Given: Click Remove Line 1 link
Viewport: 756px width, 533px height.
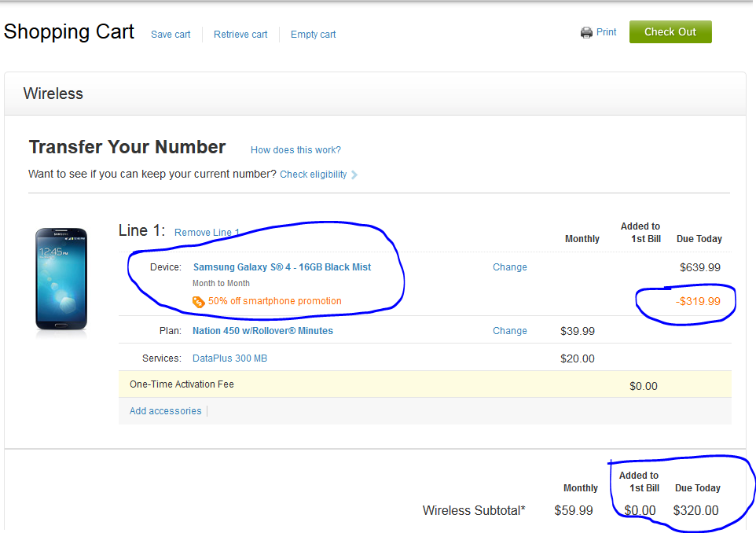Looking at the screenshot, I should [x=207, y=233].
